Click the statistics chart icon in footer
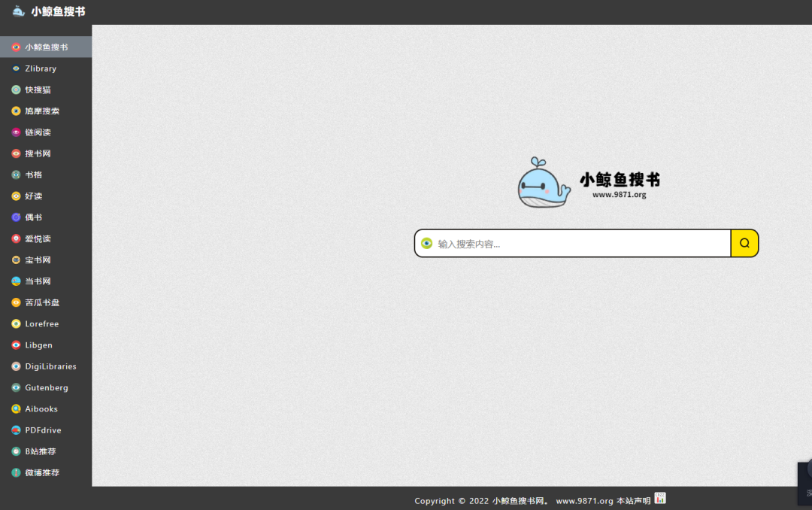 (x=660, y=498)
